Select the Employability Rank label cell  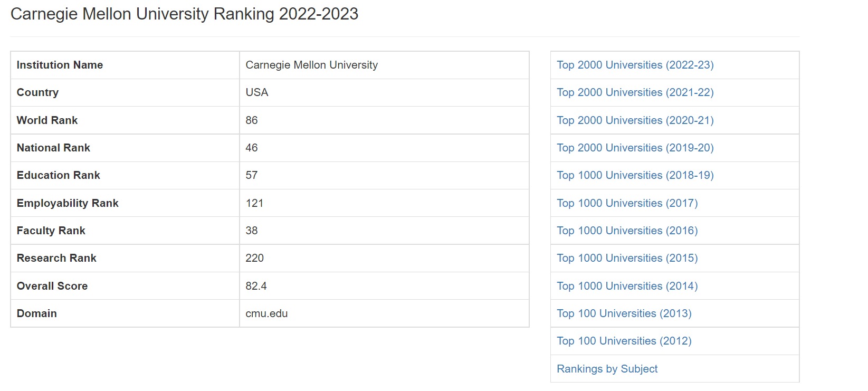(x=125, y=203)
